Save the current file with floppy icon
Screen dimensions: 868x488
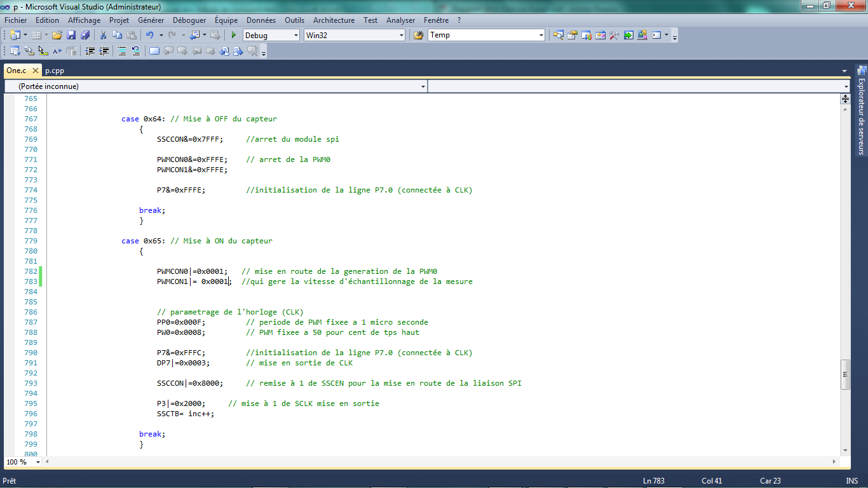tap(71, 36)
